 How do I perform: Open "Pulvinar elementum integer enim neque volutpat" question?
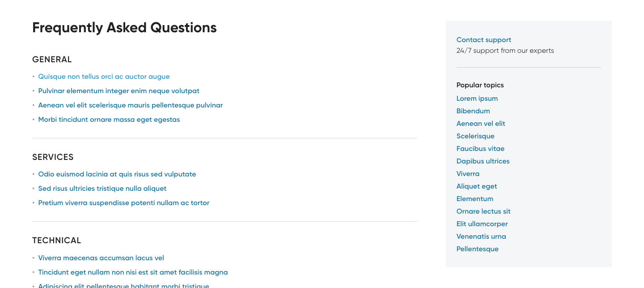[x=119, y=91]
